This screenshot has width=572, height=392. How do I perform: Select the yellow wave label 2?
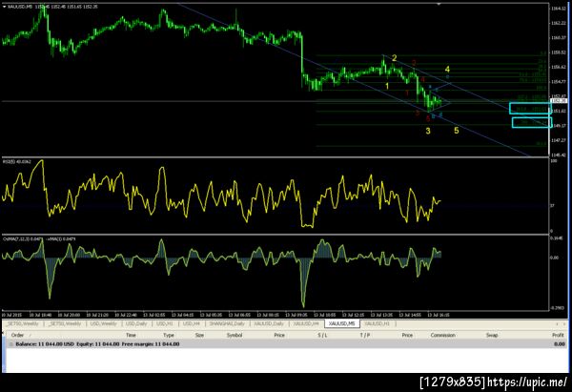coord(395,58)
